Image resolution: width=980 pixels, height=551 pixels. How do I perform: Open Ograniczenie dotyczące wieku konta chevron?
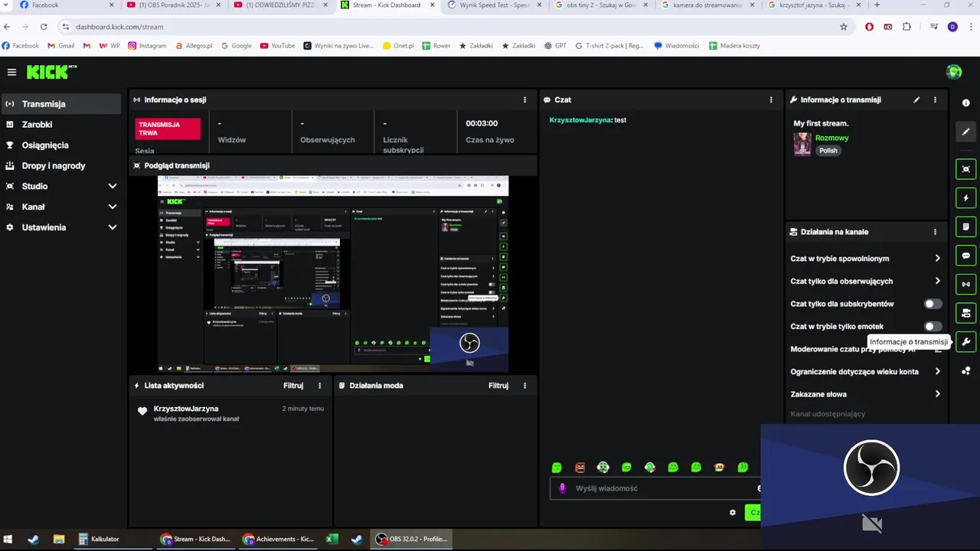937,372
